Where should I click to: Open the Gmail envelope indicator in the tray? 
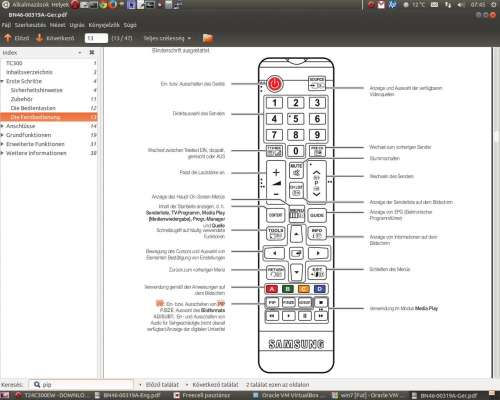click(x=381, y=5)
